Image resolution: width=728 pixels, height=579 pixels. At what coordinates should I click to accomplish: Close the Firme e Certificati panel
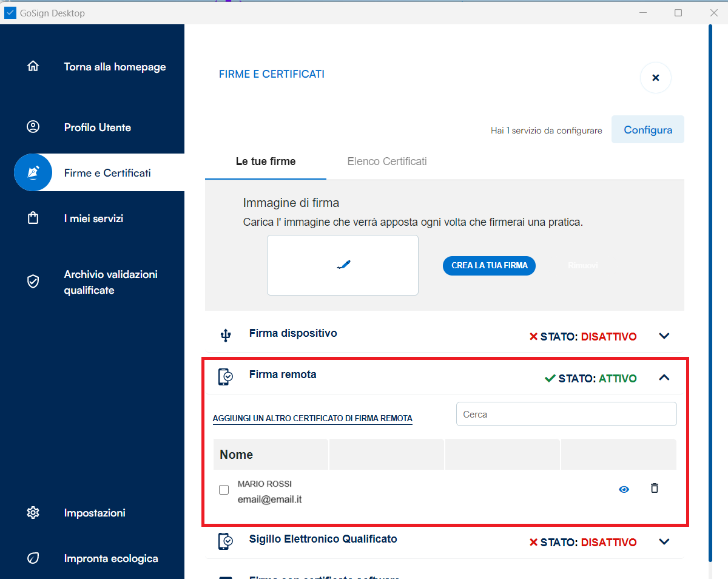click(655, 78)
